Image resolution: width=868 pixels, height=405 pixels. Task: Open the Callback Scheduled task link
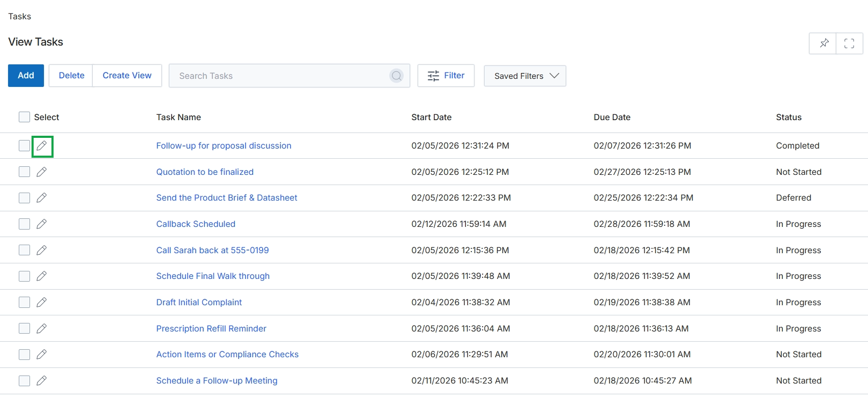[x=196, y=224]
